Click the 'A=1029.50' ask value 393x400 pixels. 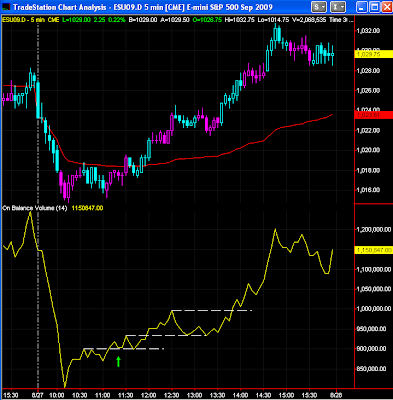click(x=175, y=20)
